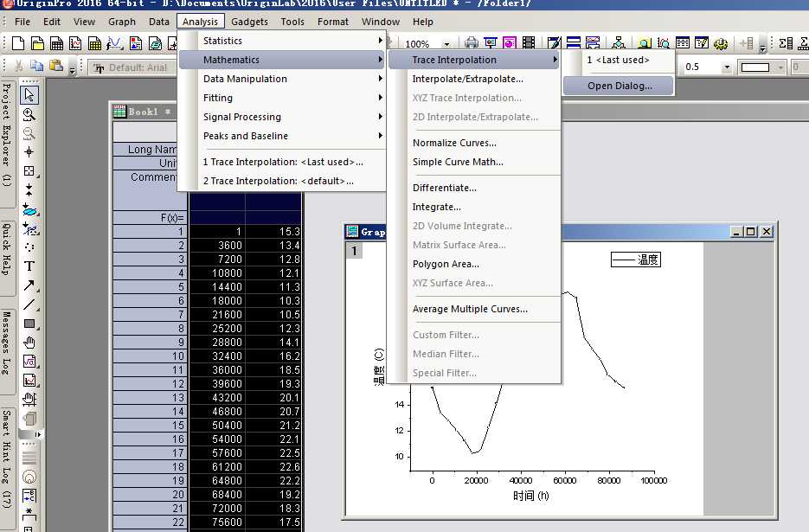Open the zoom percentage 100% dropdown
The height and width of the screenshot is (532, 809).
pos(446,44)
